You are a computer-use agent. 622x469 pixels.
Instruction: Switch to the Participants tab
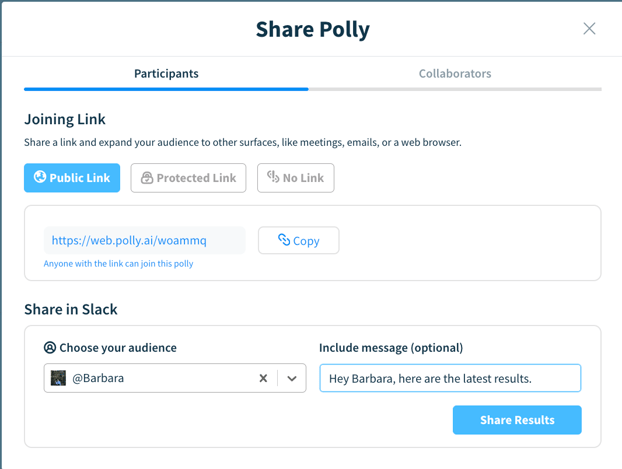[x=166, y=74]
